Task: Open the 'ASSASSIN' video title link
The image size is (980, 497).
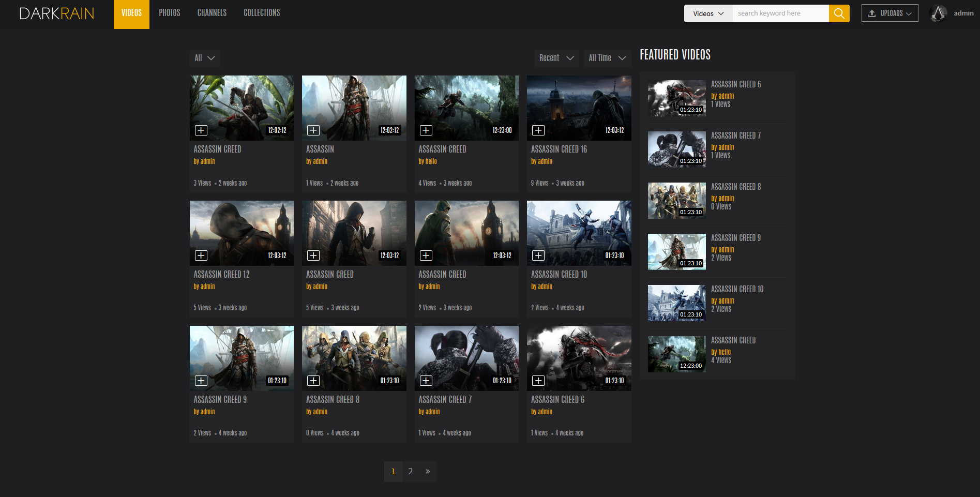Action: point(320,149)
